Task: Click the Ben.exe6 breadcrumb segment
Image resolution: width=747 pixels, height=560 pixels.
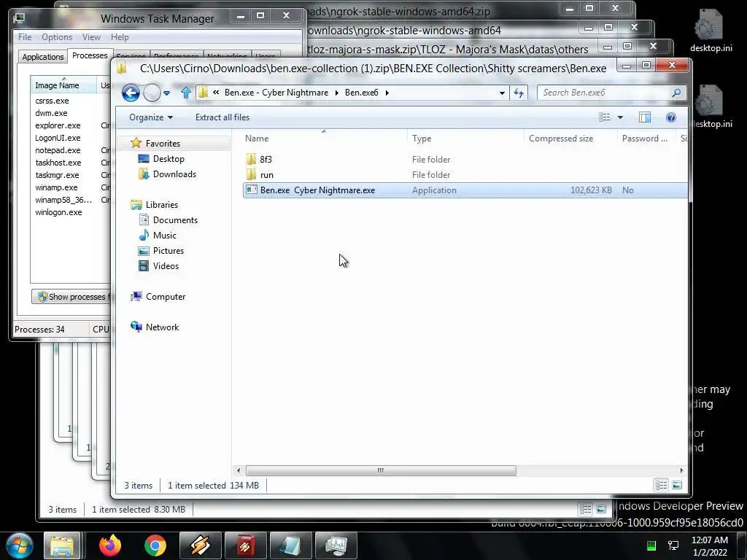Action: (362, 93)
